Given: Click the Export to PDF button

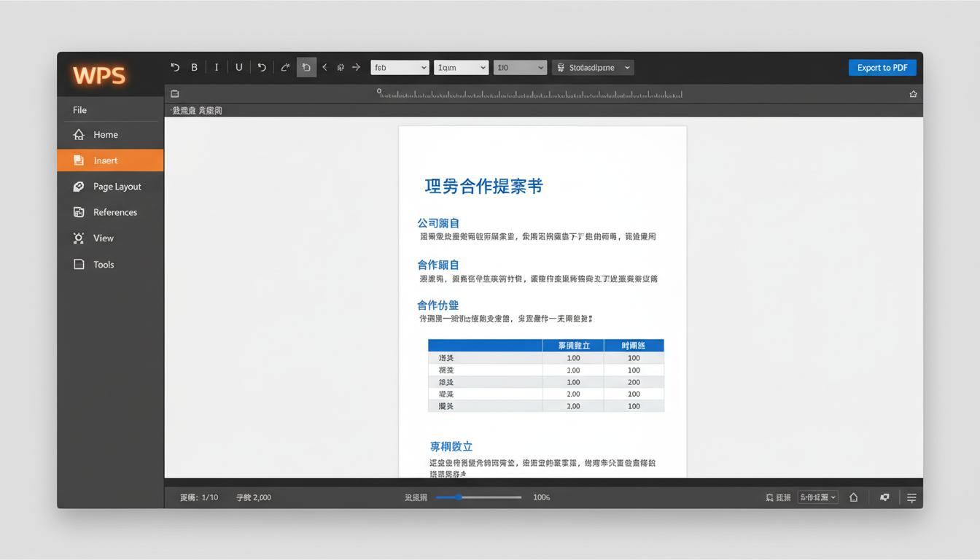Looking at the screenshot, I should (x=882, y=67).
